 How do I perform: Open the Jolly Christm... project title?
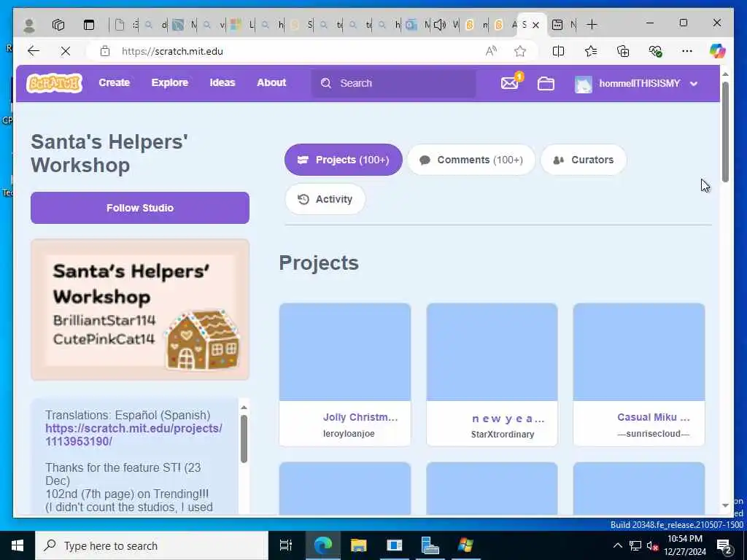[x=360, y=417]
